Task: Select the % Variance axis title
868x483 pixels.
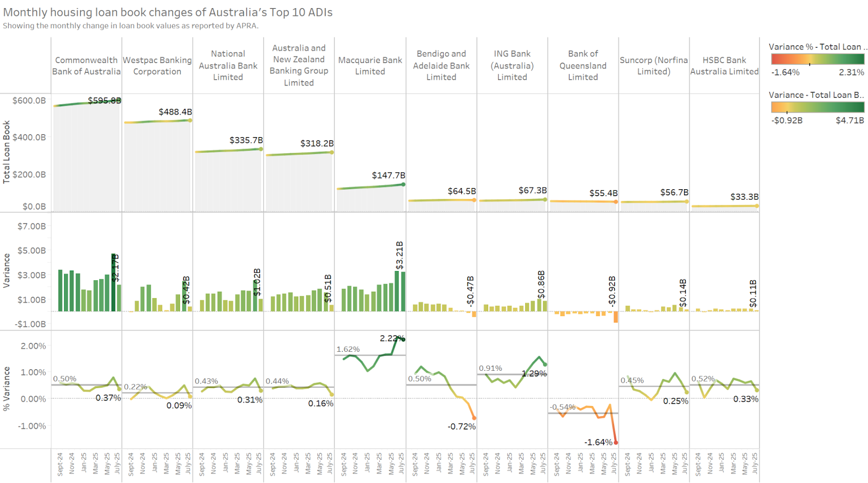Action: point(7,389)
